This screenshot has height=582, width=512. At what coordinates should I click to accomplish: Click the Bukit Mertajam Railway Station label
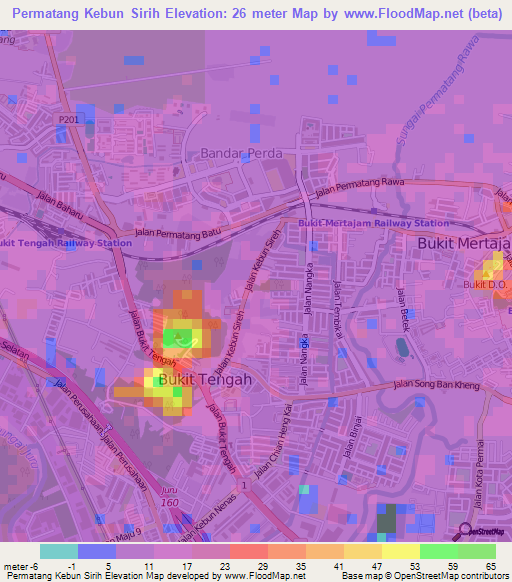[x=374, y=223]
